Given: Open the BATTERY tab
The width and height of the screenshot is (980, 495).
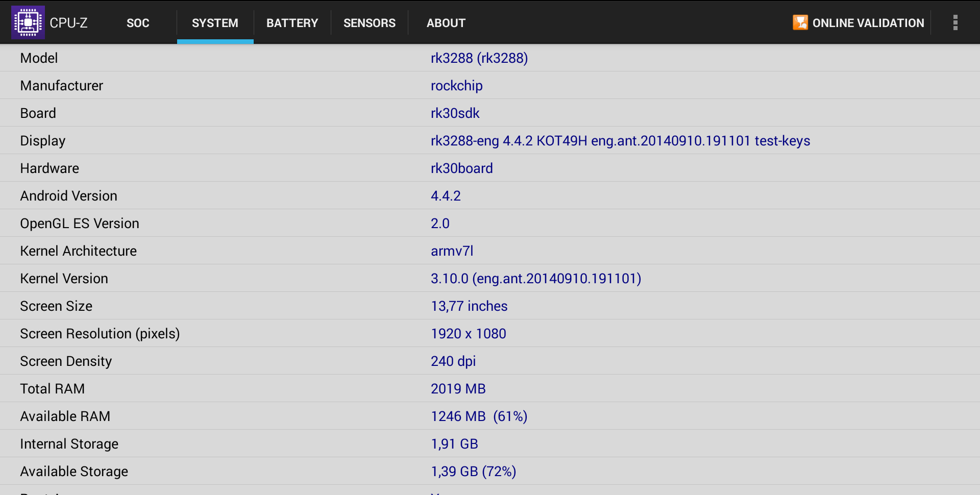Looking at the screenshot, I should pyautogui.click(x=292, y=23).
